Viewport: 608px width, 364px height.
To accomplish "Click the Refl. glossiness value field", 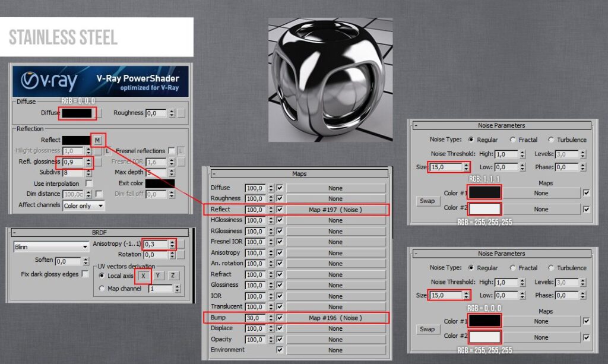I will click(x=73, y=162).
